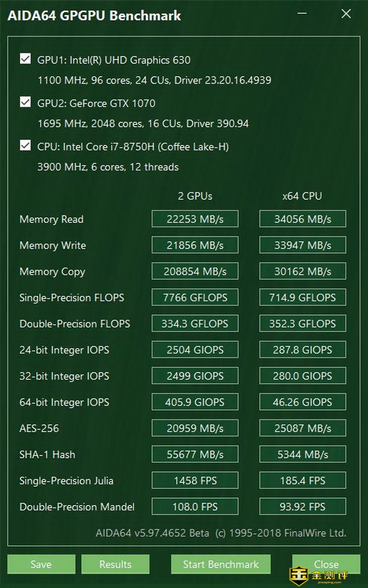This screenshot has height=588, width=368.
Task: Click the 2504 GIOPS 24-bit Integer result
Action: point(195,350)
